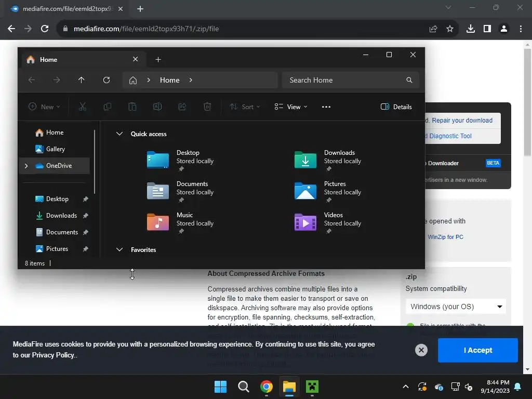Refresh the File Explorer view
Viewport: 532px width, 399px height.
click(107, 80)
